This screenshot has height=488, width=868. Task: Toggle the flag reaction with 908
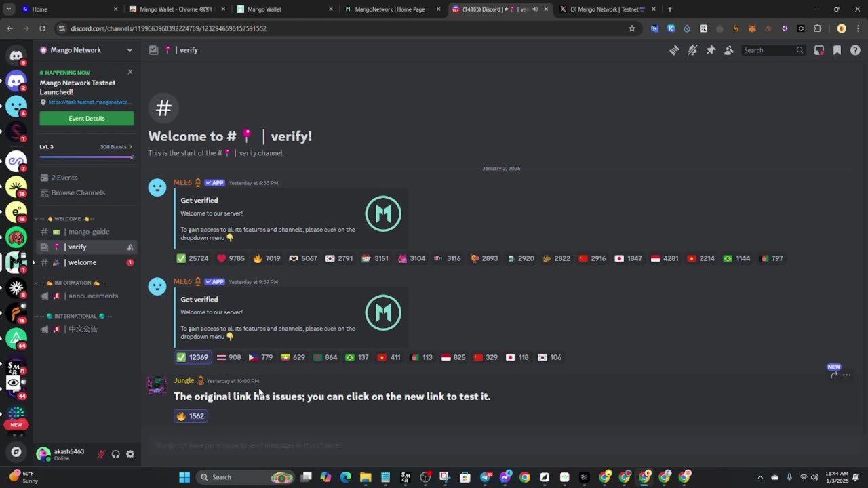(x=229, y=357)
